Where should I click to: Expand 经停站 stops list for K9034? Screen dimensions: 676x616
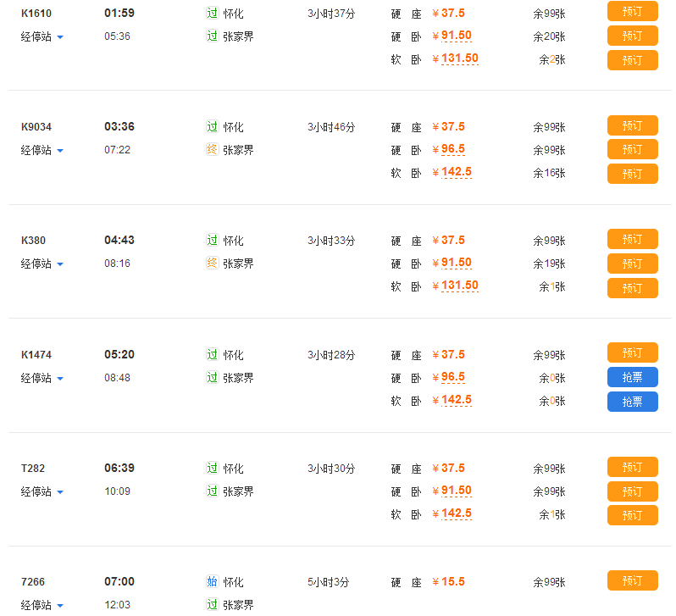[42, 150]
